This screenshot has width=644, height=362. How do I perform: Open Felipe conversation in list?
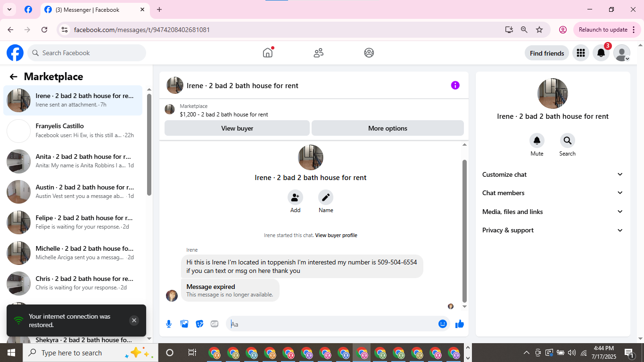tap(73, 222)
